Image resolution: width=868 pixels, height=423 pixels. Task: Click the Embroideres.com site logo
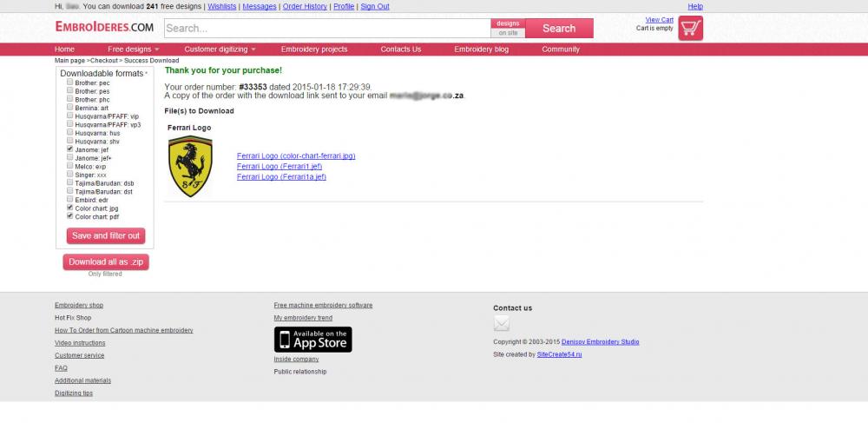(x=105, y=28)
